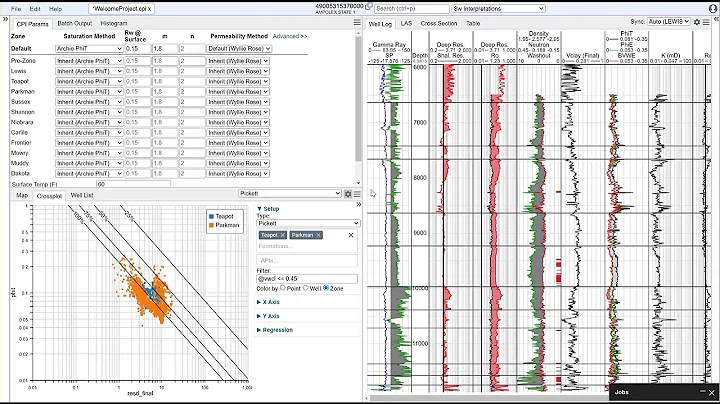Switch to the Histogram tab

click(113, 23)
